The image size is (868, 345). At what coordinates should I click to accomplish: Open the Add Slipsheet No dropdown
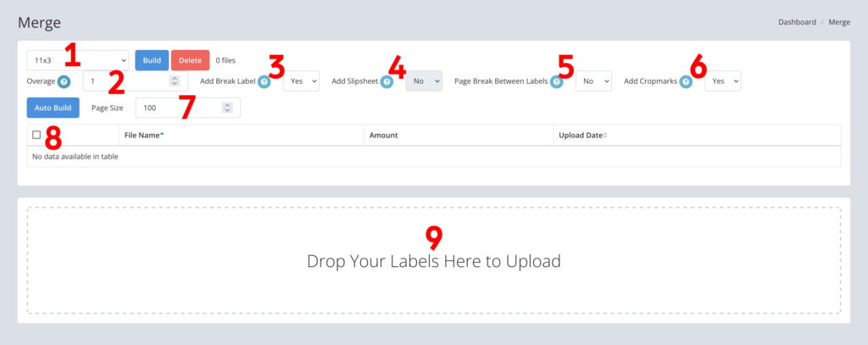point(424,81)
